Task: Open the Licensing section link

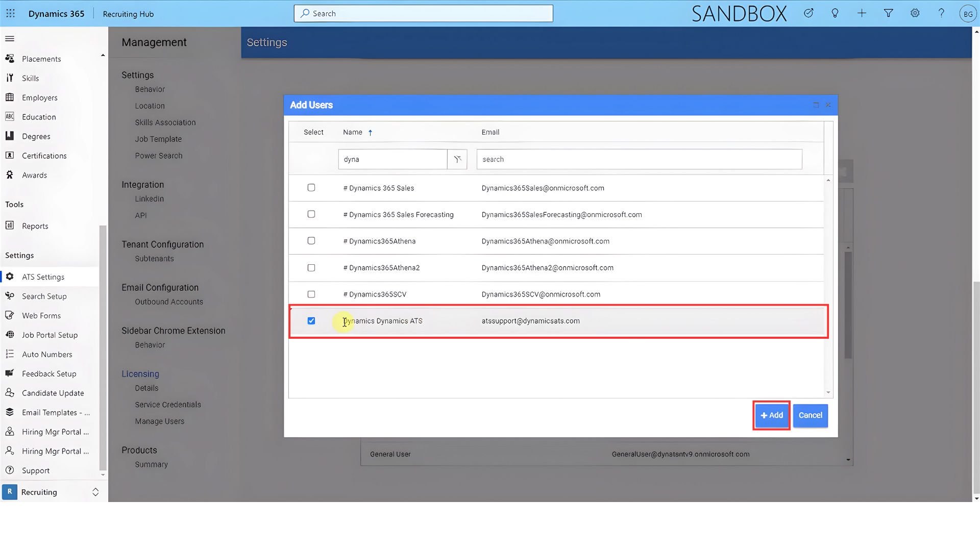Action: [x=140, y=374]
